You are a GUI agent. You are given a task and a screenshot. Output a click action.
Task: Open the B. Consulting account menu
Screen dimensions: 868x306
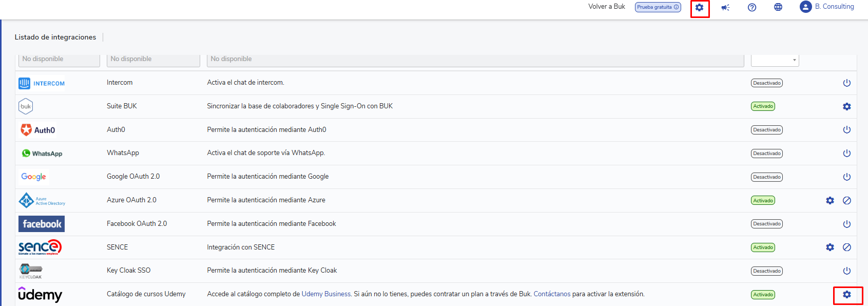[827, 7]
